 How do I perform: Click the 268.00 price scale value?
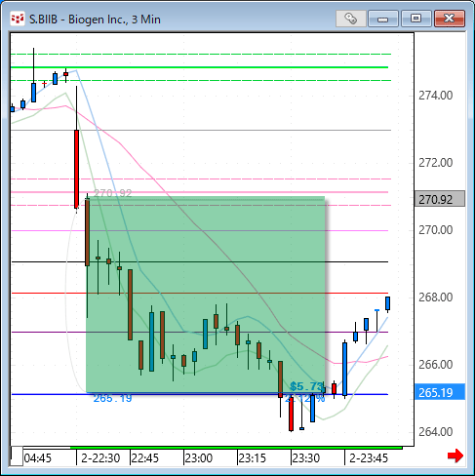pos(435,297)
